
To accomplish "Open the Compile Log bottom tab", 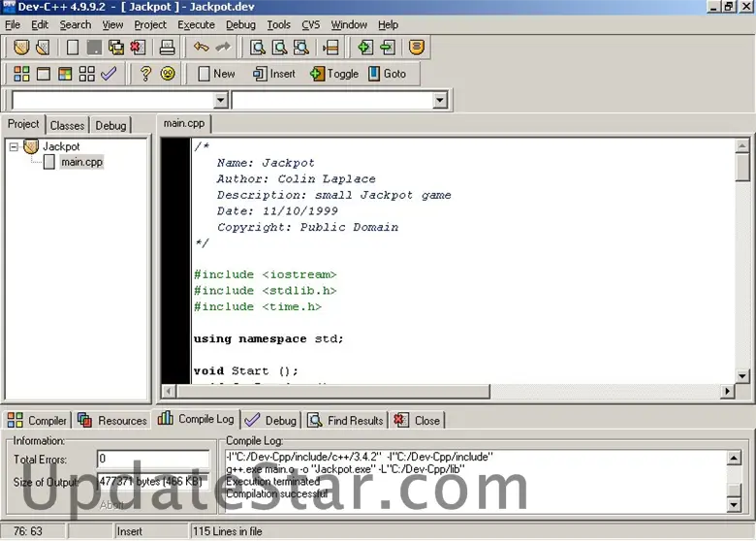I will coord(196,419).
